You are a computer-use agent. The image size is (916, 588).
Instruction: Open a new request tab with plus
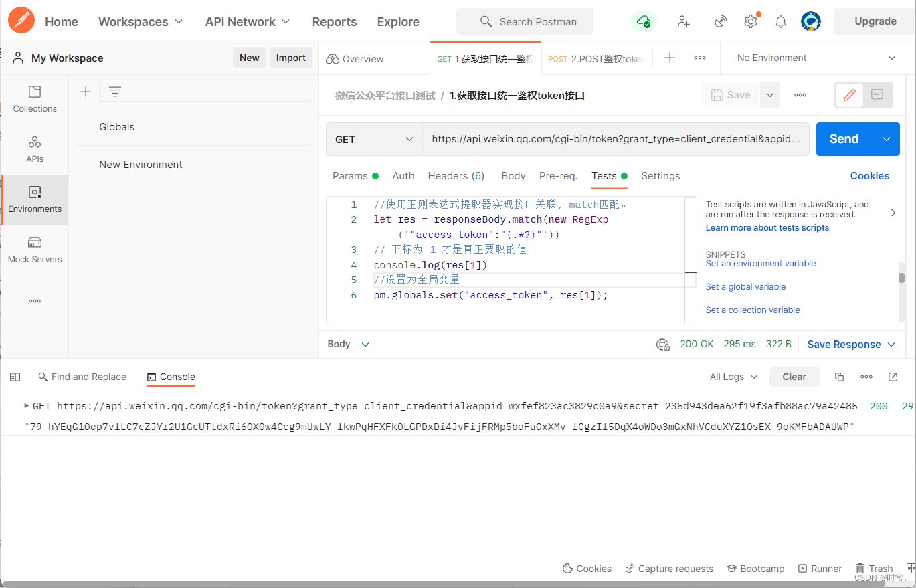coord(670,58)
